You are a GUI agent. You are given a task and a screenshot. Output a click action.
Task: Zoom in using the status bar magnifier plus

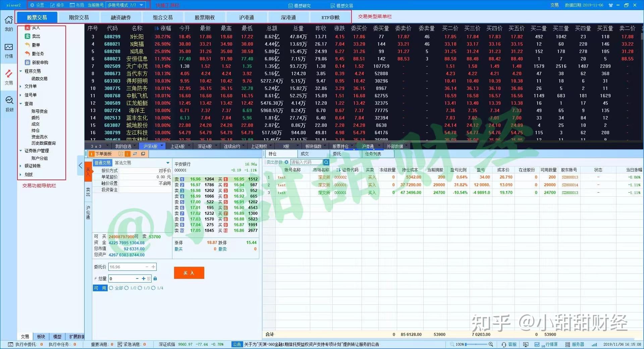[491, 344]
